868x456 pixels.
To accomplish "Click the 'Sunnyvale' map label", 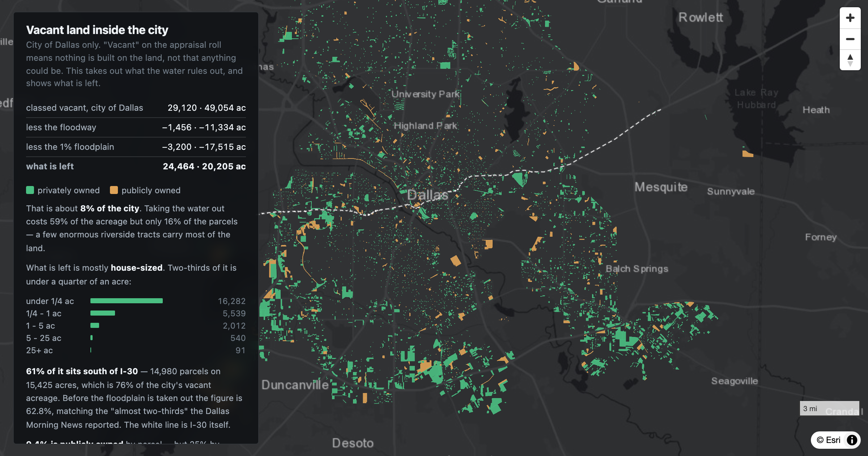I will [731, 191].
